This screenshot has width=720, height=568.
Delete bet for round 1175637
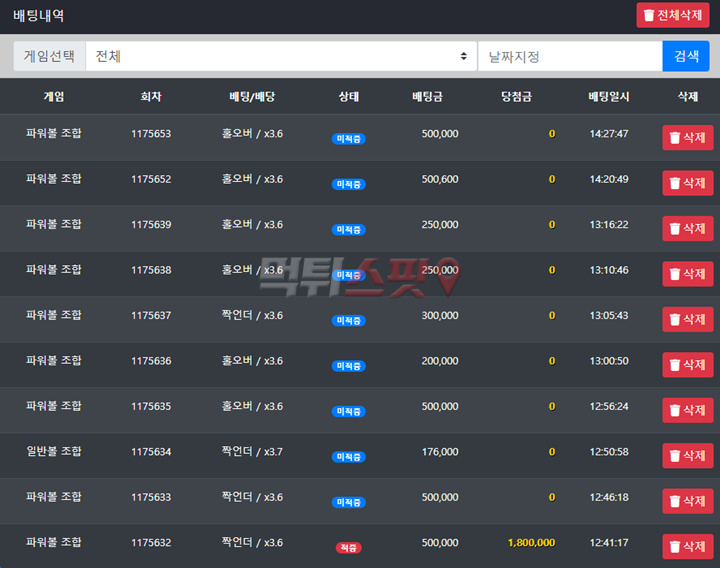pyautogui.click(x=687, y=319)
